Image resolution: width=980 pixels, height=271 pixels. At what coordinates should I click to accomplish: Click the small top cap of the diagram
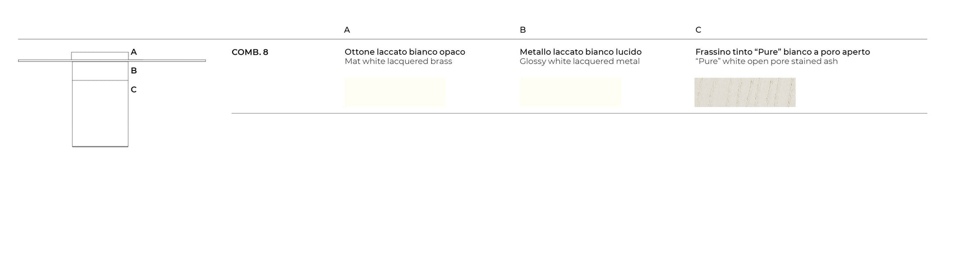point(100,56)
